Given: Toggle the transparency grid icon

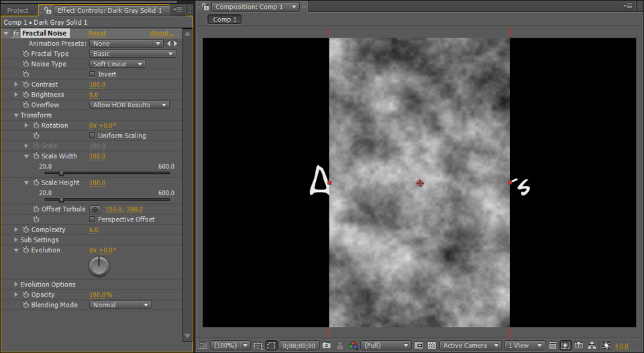Looking at the screenshot, I should (432, 346).
